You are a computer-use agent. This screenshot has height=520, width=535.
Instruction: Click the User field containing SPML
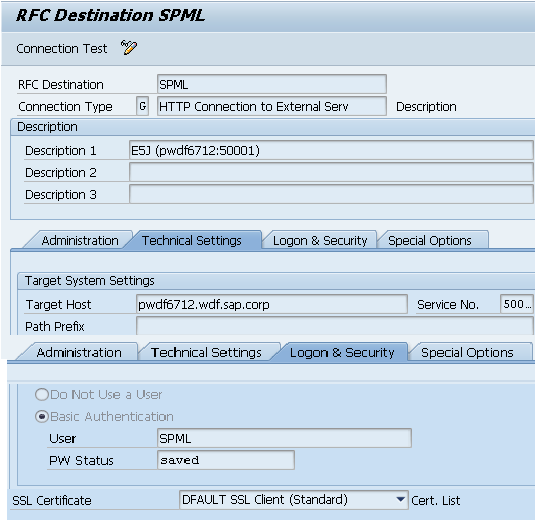284,438
